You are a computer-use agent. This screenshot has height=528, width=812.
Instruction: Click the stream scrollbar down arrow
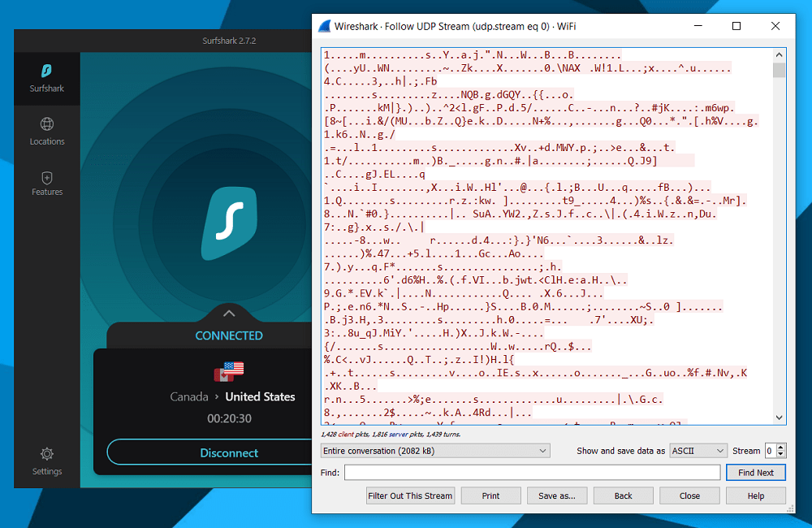(779, 418)
